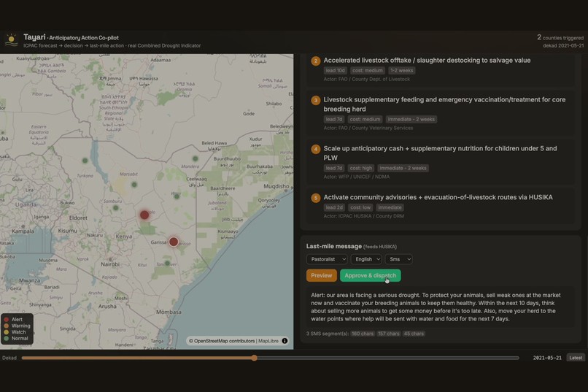
Task: Click action number 3 badge
Action: [315, 100]
